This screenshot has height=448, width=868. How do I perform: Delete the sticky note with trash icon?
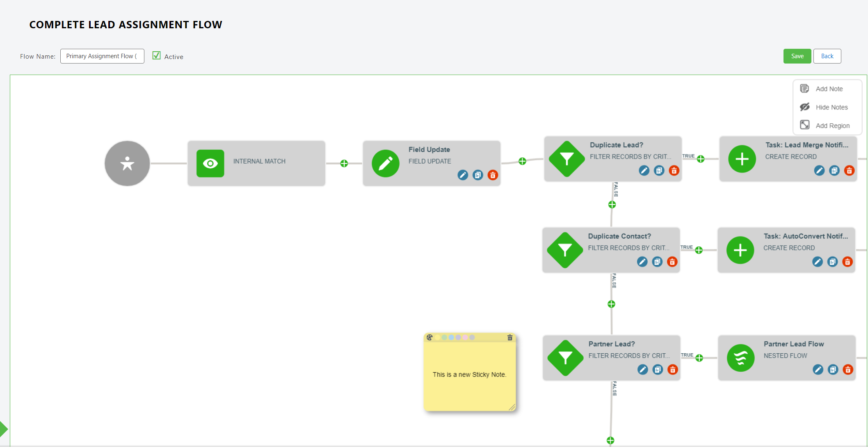click(x=510, y=337)
